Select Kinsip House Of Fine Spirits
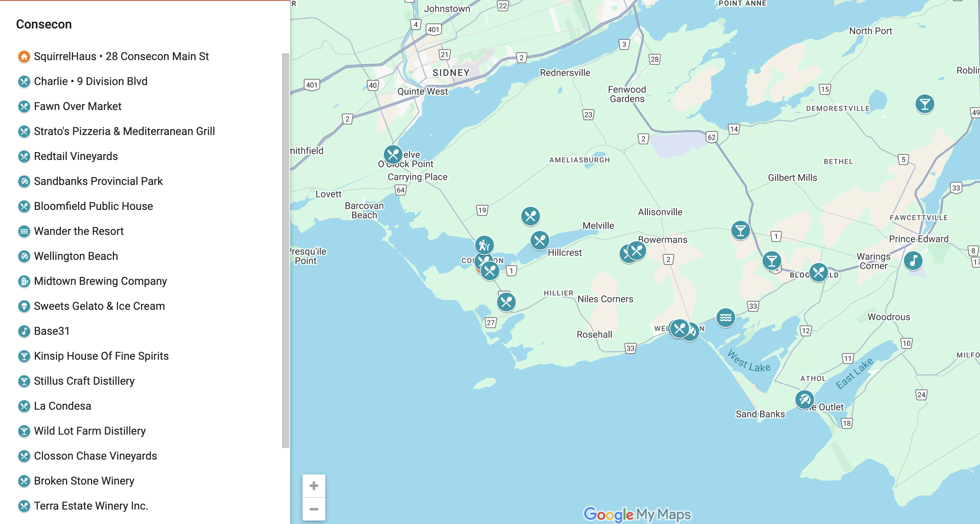This screenshot has width=980, height=524. [101, 356]
